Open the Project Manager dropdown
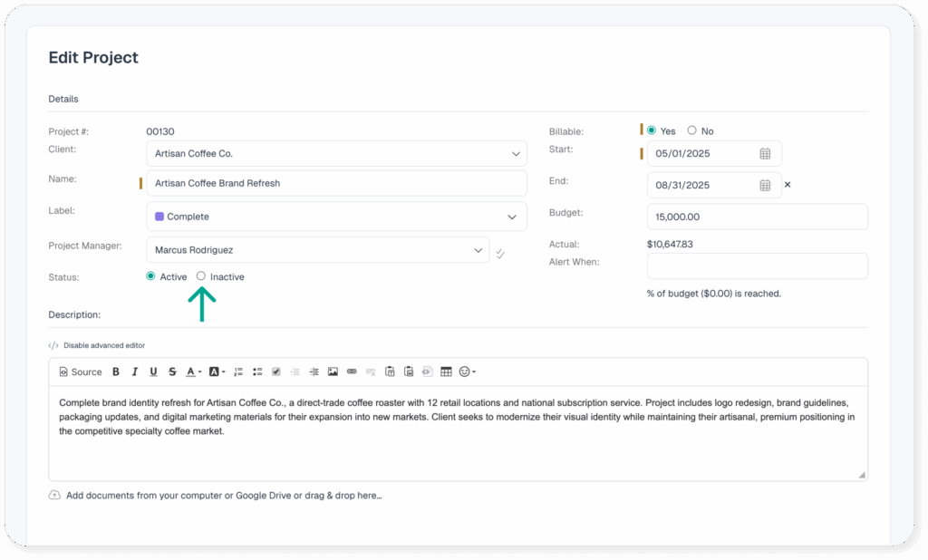Viewport: 928px width, 560px height. (318, 250)
